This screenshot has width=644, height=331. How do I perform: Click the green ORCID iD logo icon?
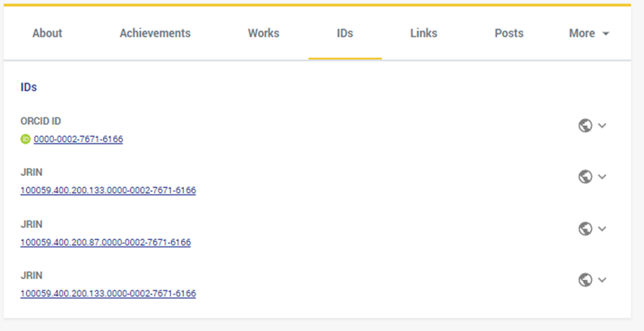pyautogui.click(x=25, y=139)
